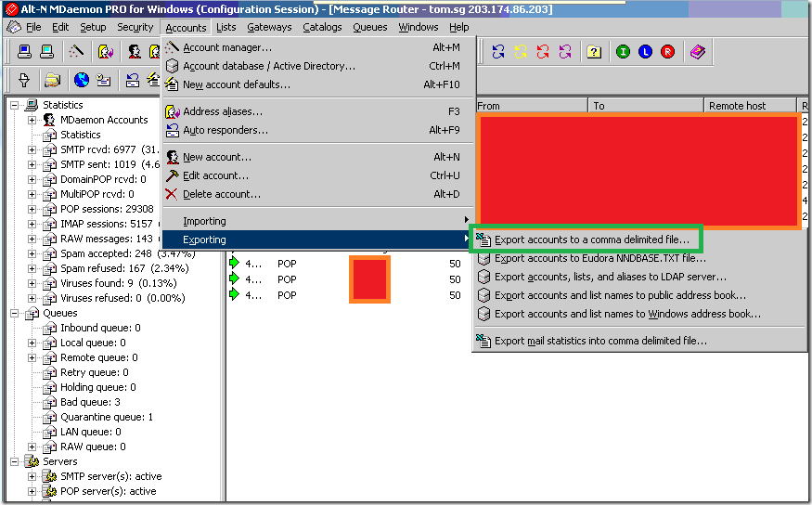Image resolution: width=812 pixels, height=505 pixels.
Task: Click the black-haired user toolbar icon
Action: tap(135, 51)
